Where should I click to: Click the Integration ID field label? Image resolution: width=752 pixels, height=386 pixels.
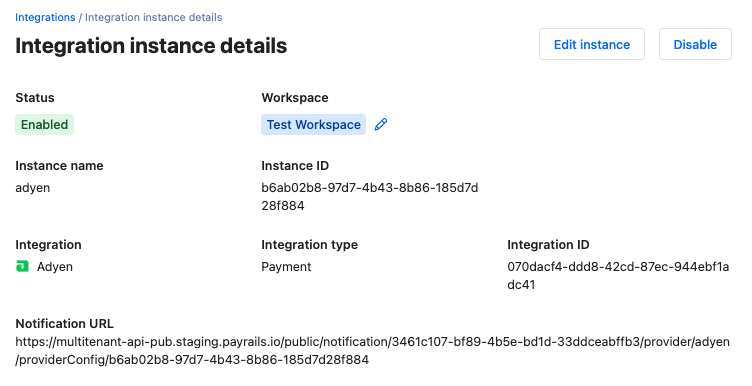pyautogui.click(x=548, y=245)
